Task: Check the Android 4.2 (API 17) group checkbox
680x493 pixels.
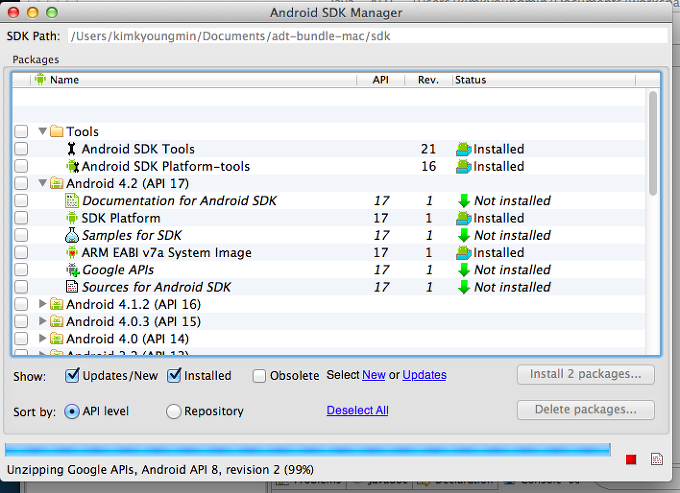Action: (x=21, y=183)
